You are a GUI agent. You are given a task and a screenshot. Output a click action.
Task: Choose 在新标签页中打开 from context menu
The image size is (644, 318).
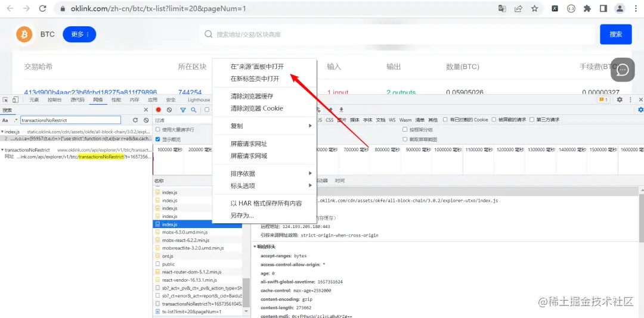click(x=264, y=79)
